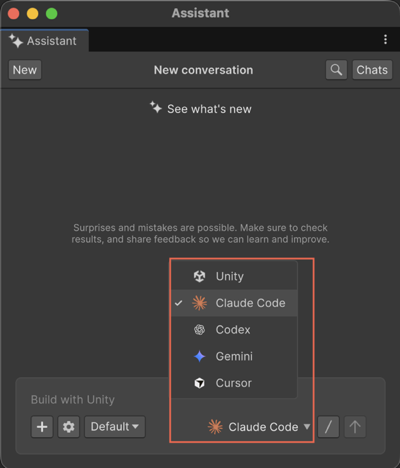Click the yellow minimize window button
The height and width of the screenshot is (468, 400).
33,14
